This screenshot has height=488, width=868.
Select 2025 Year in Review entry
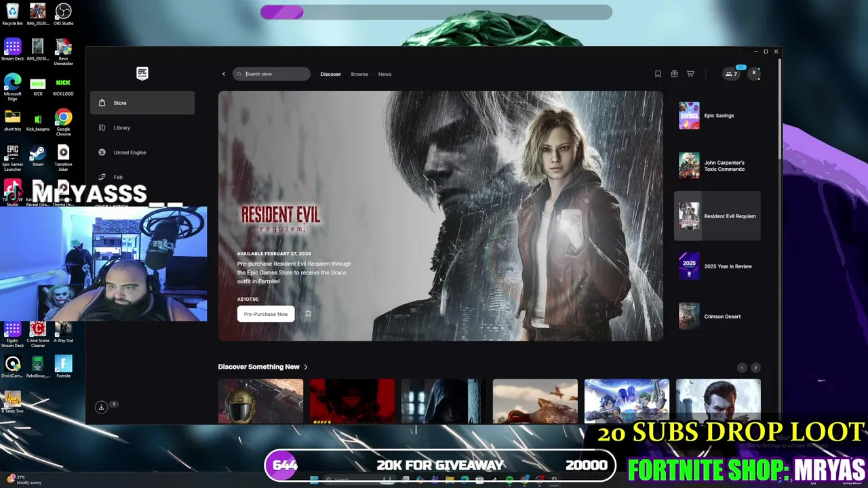(717, 266)
